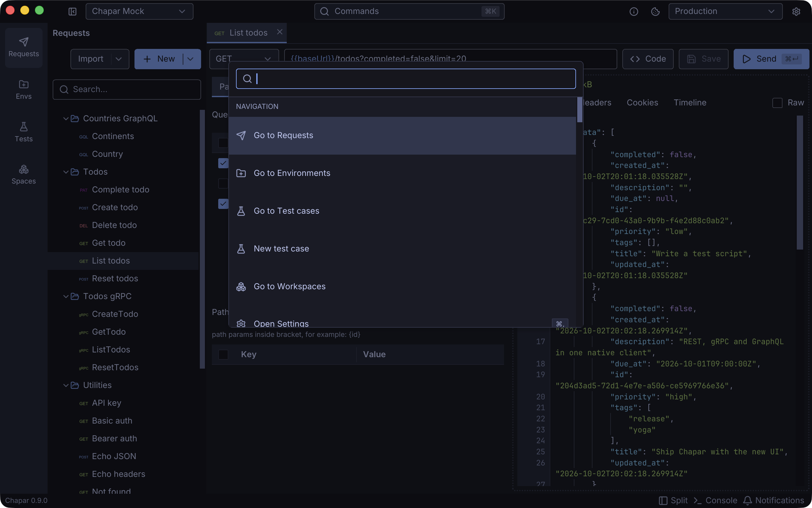Open the Chapar Mock workspace dropdown
812x508 pixels.
(x=139, y=11)
